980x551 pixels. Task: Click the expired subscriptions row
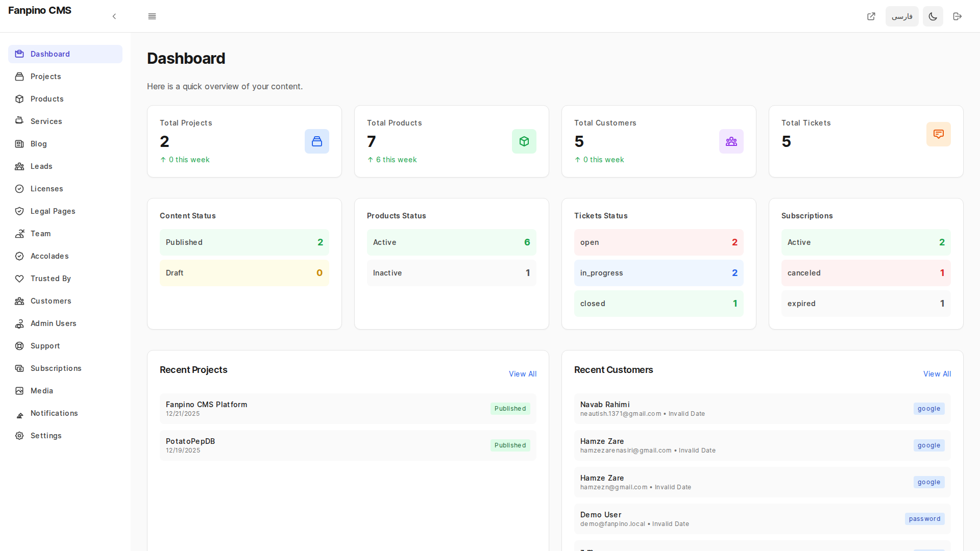click(x=866, y=304)
